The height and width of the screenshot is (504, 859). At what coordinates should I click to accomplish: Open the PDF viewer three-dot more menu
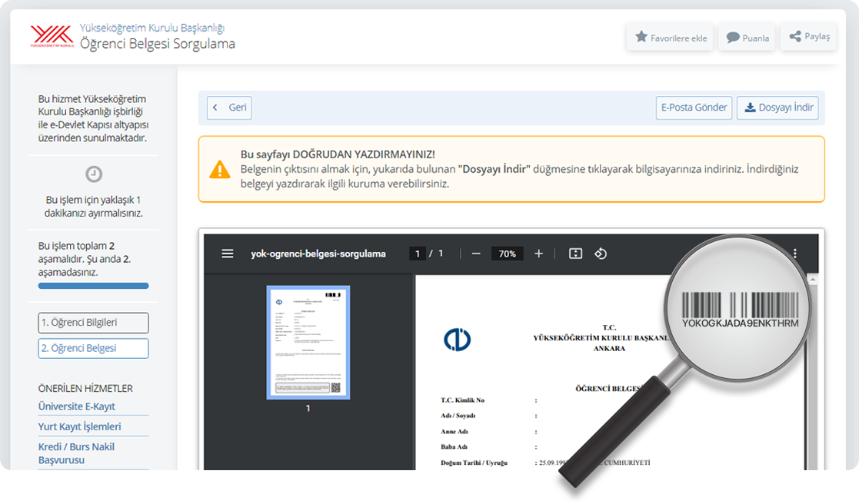point(795,254)
